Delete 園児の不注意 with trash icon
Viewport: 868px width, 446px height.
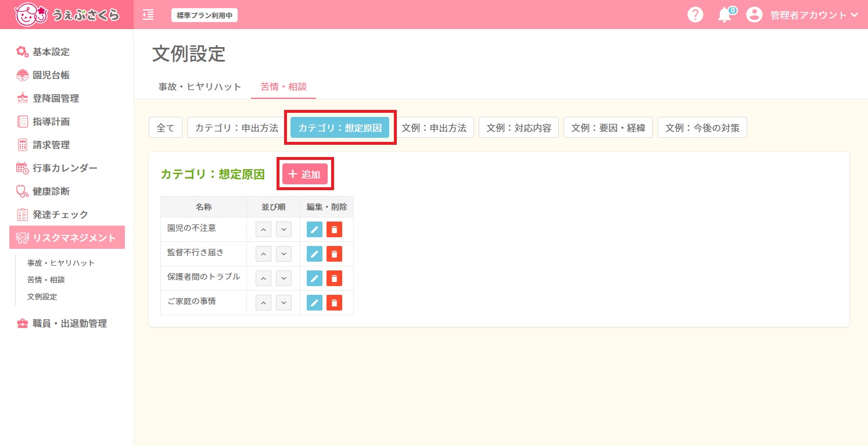(x=334, y=230)
